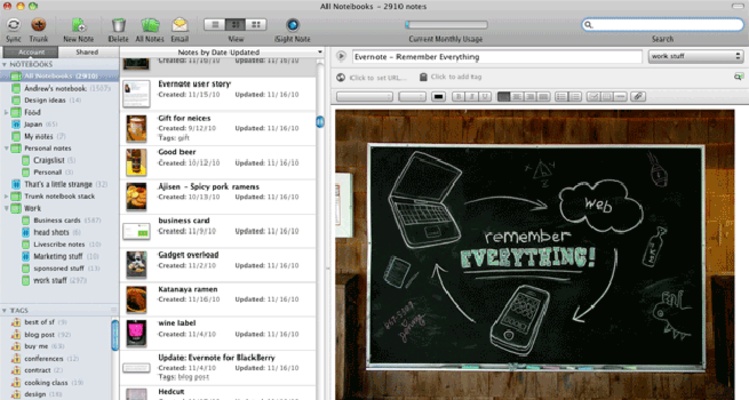Screen dimensions: 749x400
Task: Expand the Trunk notebook stack
Action: pyautogui.click(x=6, y=196)
